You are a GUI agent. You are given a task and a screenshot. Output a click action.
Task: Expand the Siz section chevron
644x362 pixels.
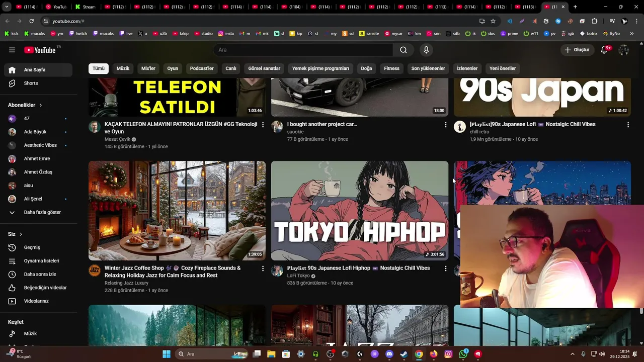pyautogui.click(x=21, y=234)
